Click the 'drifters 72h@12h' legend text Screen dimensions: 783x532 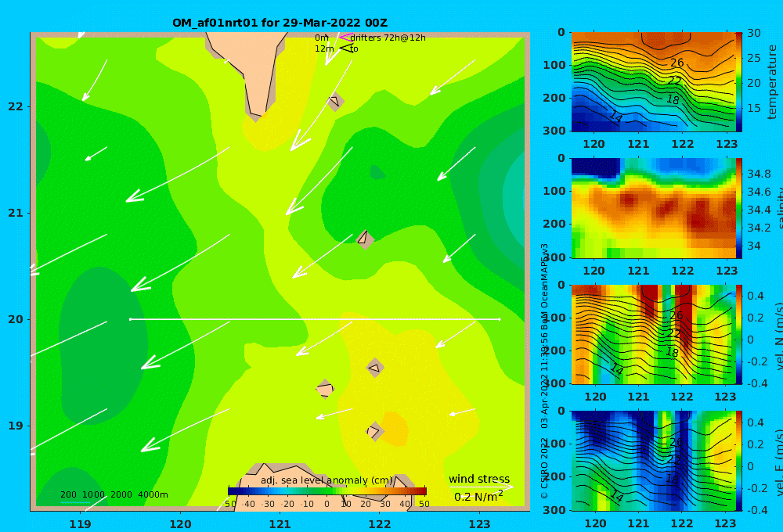(388, 38)
